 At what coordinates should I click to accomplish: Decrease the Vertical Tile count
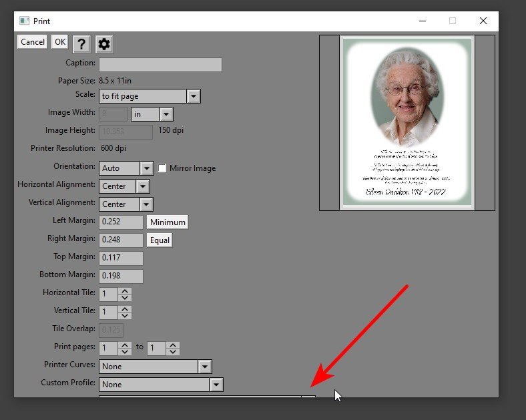tap(125, 315)
